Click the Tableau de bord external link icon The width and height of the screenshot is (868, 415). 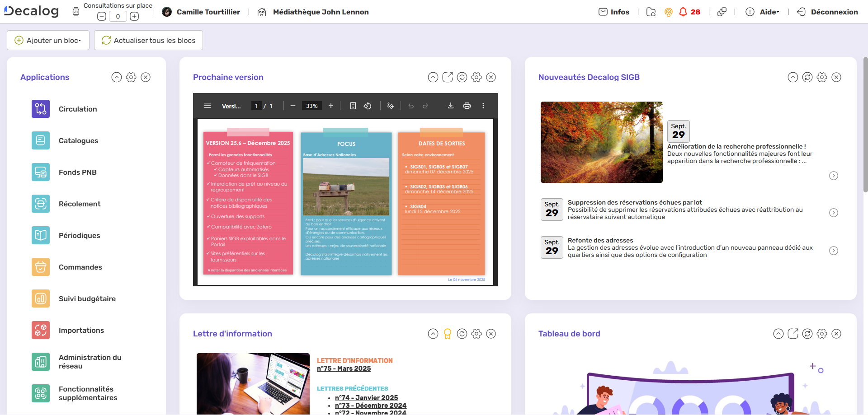click(793, 334)
